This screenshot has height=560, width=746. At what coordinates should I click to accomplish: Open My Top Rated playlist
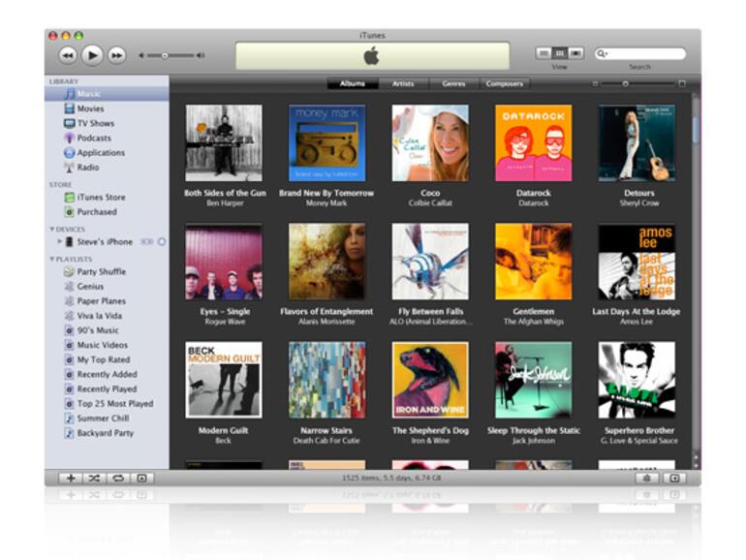click(107, 359)
